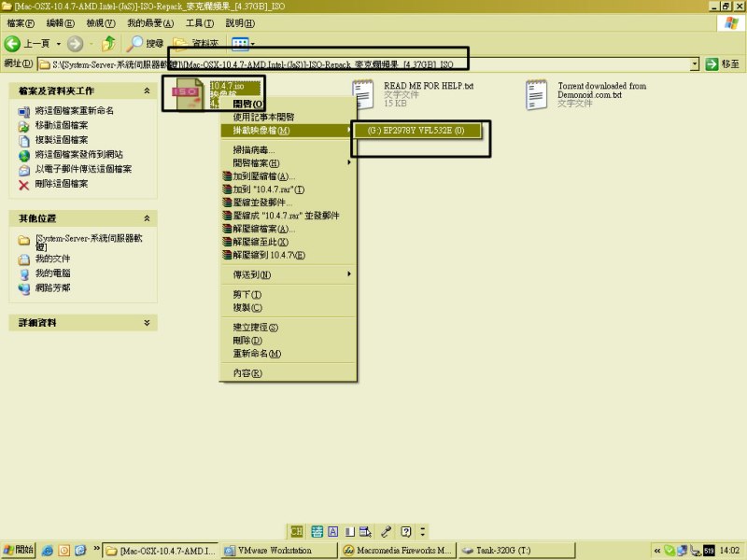Open the 說明(H) menu
Screen dimensions: 747x560
tap(240, 22)
